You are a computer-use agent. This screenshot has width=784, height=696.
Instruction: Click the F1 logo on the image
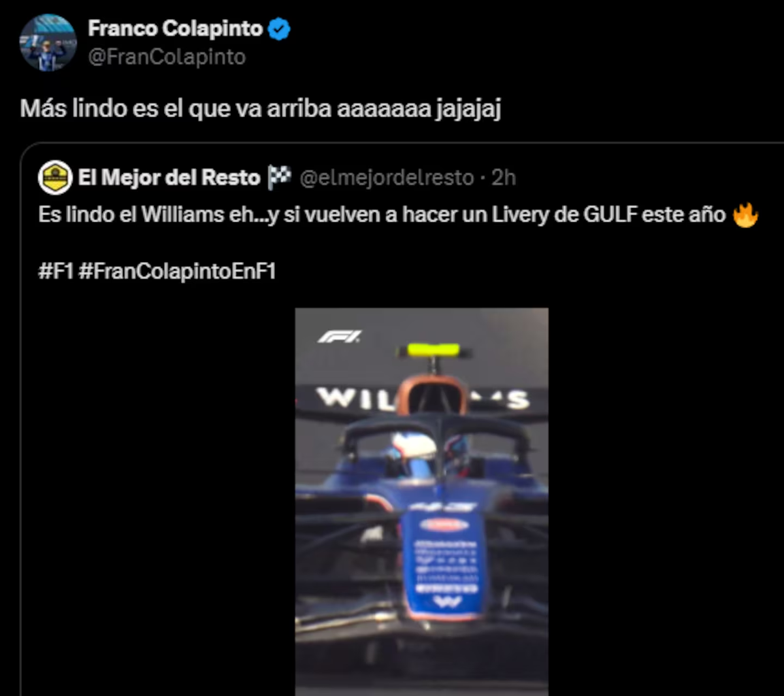pyautogui.click(x=339, y=337)
